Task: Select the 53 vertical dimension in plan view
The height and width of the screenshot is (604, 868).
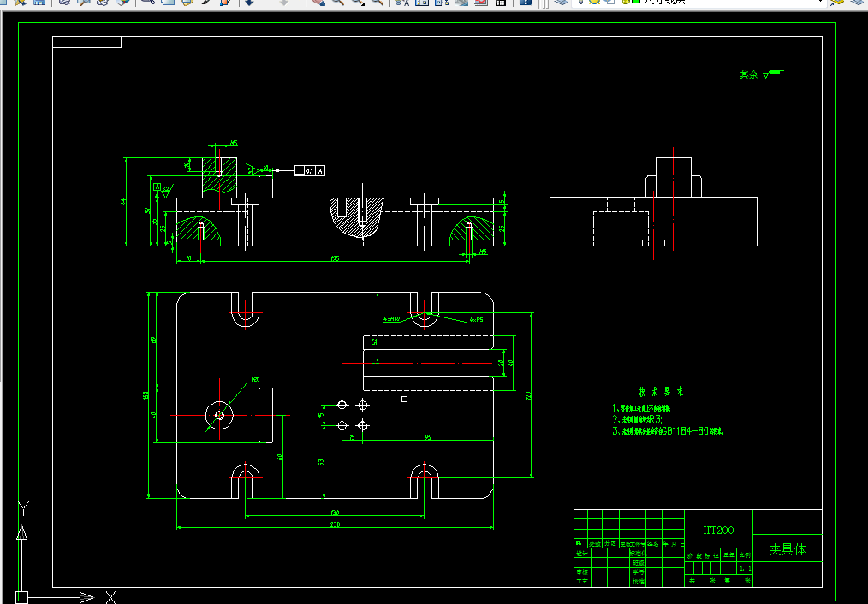Action: coord(321,462)
